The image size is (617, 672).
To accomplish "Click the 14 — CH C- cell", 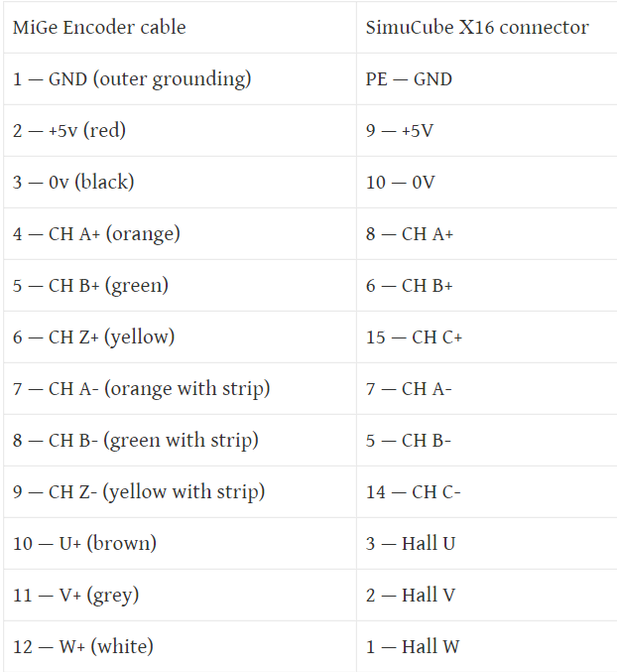I will coord(487,492).
